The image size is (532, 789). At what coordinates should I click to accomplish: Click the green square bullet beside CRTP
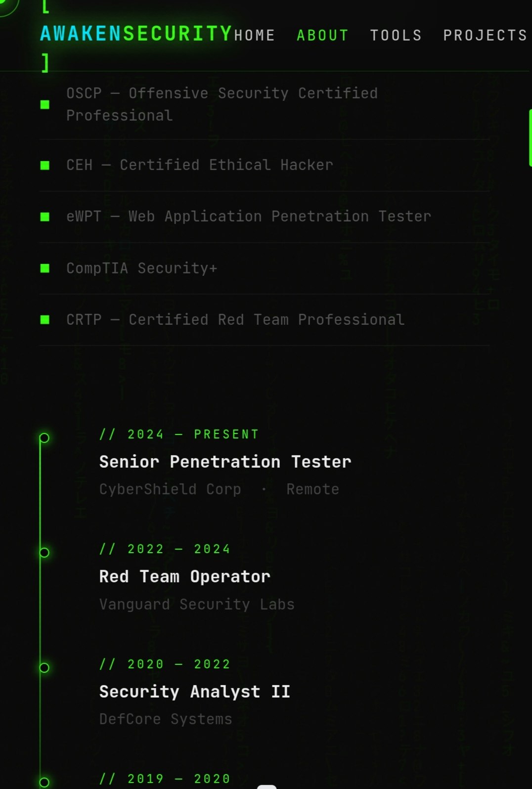45,319
